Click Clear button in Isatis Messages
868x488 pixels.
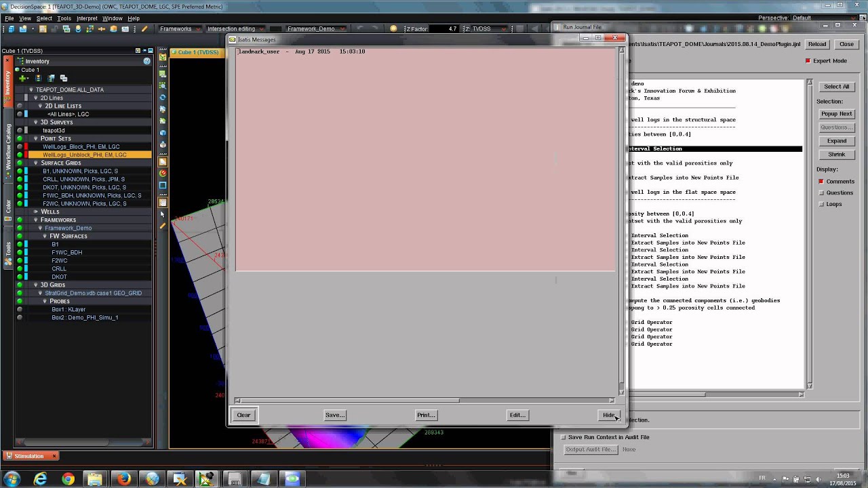point(243,415)
